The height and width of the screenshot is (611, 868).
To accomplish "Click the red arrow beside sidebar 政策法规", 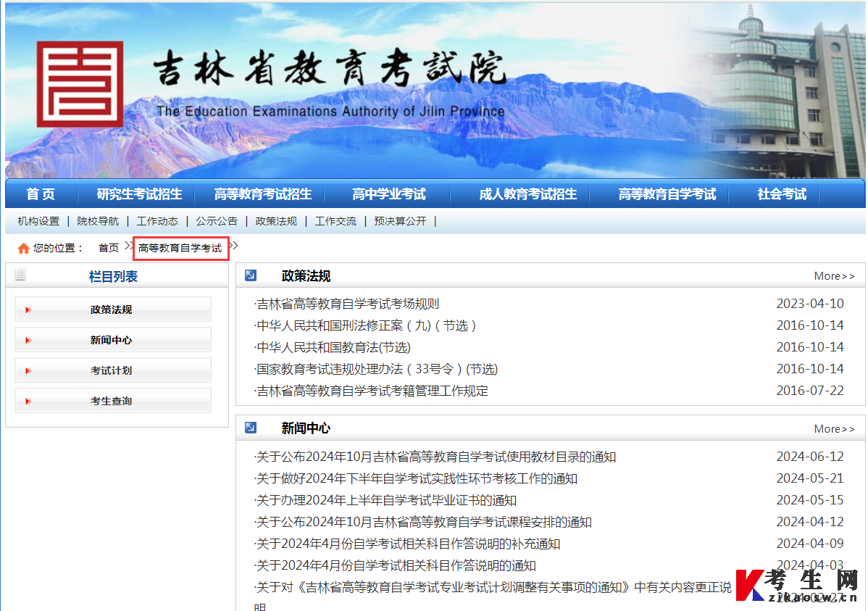I will (28, 309).
